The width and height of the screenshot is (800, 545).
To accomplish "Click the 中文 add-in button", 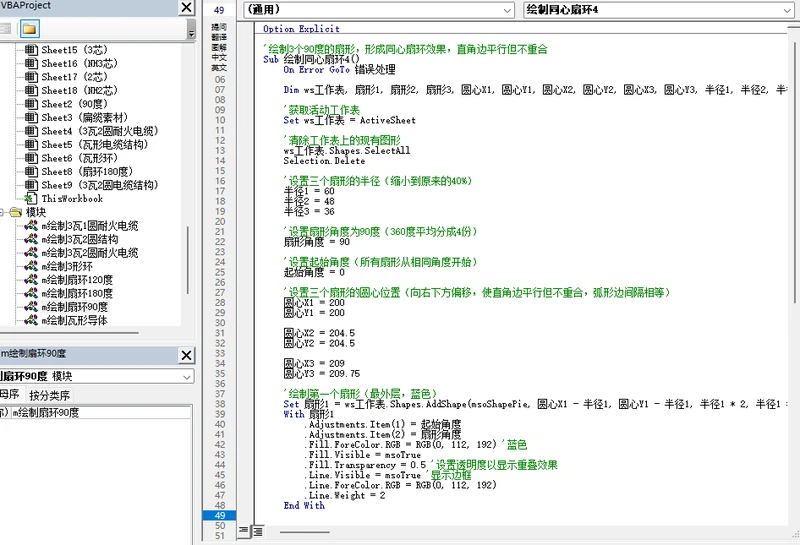I will [x=219, y=58].
